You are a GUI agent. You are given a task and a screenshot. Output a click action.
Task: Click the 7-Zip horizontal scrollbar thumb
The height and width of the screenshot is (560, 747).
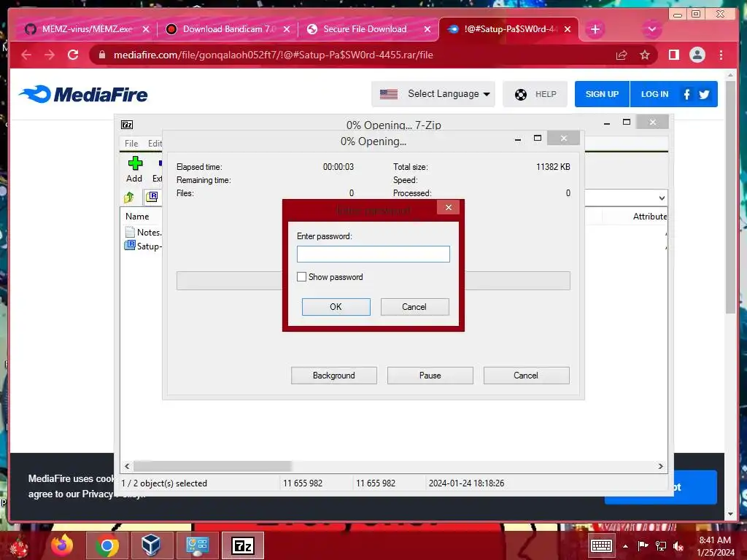pyautogui.click(x=212, y=466)
